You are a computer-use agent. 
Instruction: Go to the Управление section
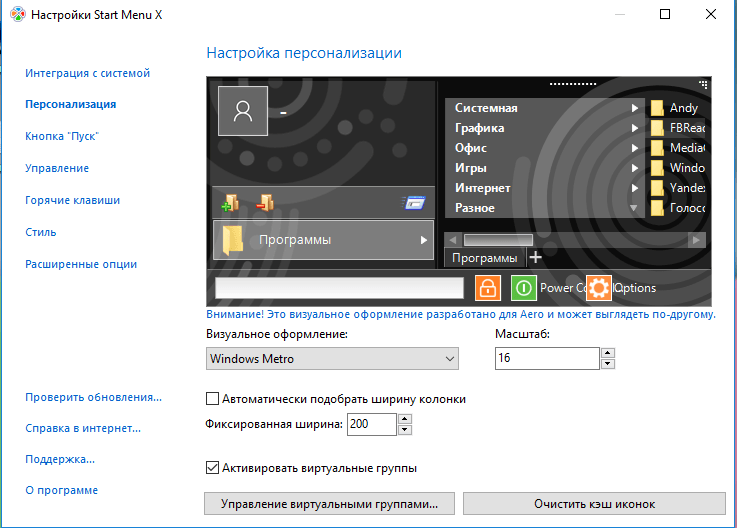[57, 168]
